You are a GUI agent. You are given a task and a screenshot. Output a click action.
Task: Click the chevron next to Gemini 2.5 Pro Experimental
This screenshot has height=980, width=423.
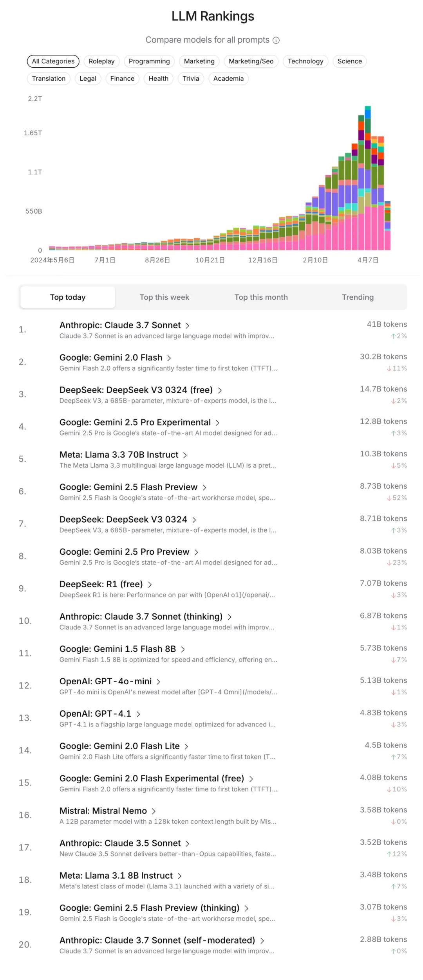pos(217,423)
